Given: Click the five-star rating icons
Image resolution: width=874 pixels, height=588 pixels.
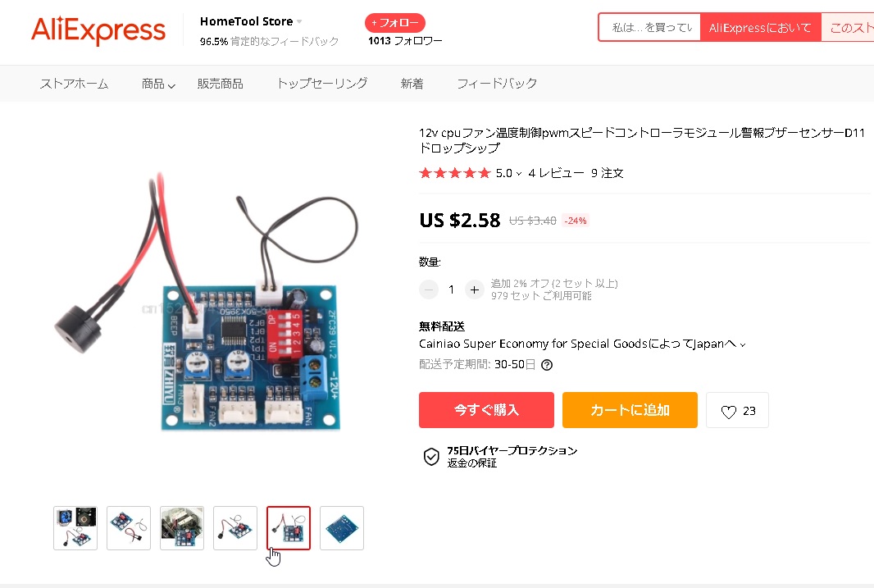Looking at the screenshot, I should coord(454,173).
